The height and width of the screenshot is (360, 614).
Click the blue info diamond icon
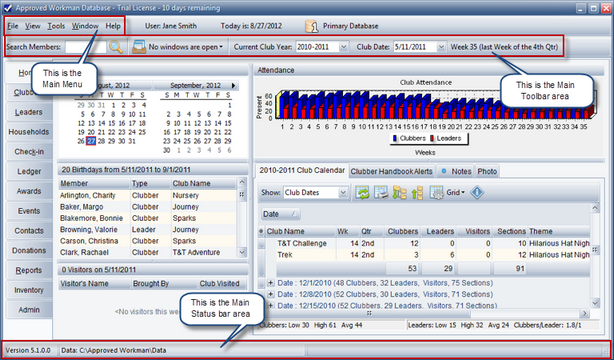tap(477, 192)
